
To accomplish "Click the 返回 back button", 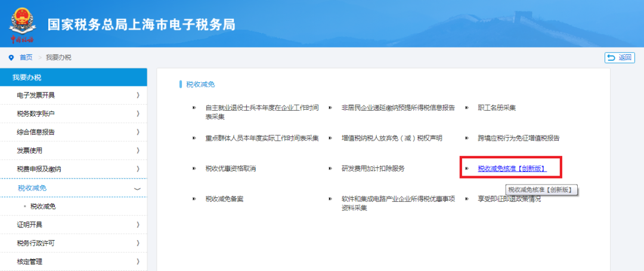I will tap(619, 57).
